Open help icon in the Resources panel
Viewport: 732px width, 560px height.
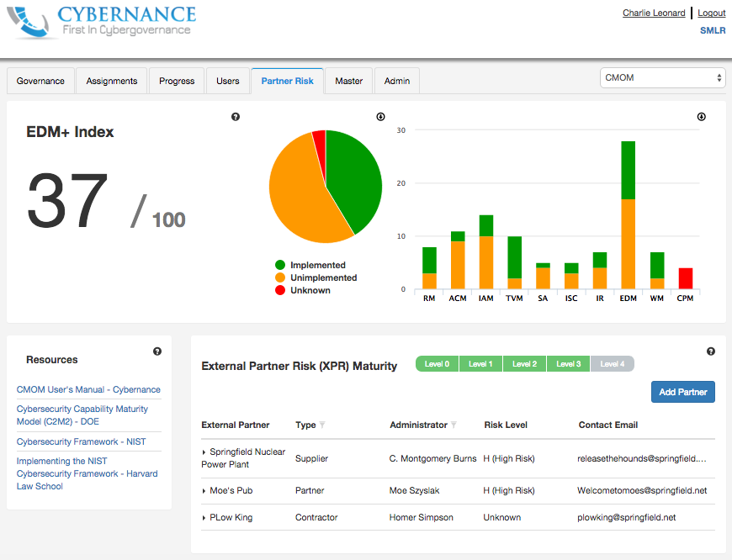157,351
